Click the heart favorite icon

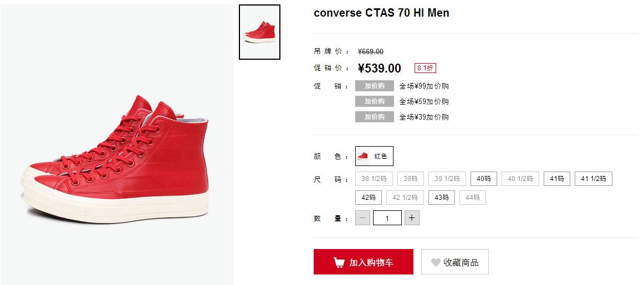pos(436,262)
